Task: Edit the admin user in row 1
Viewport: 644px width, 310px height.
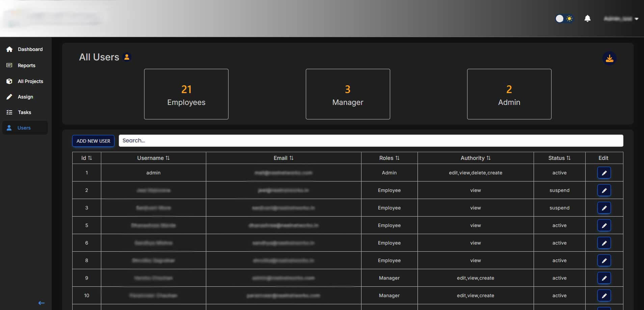Action: (x=604, y=173)
